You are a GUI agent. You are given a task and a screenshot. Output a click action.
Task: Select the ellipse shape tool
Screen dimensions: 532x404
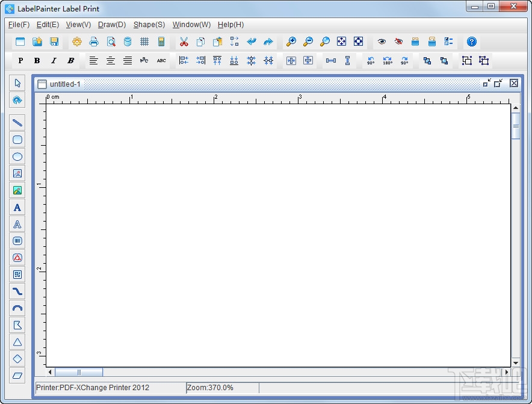pos(17,157)
